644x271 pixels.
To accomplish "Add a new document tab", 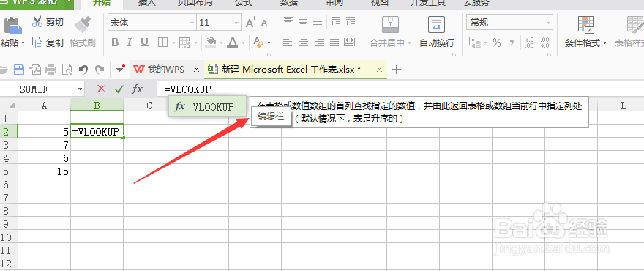I will [397, 70].
